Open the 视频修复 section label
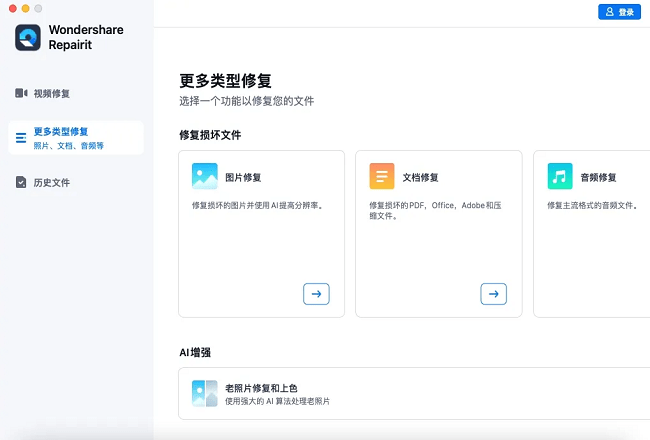Image resolution: width=650 pixels, height=440 pixels. [52, 94]
